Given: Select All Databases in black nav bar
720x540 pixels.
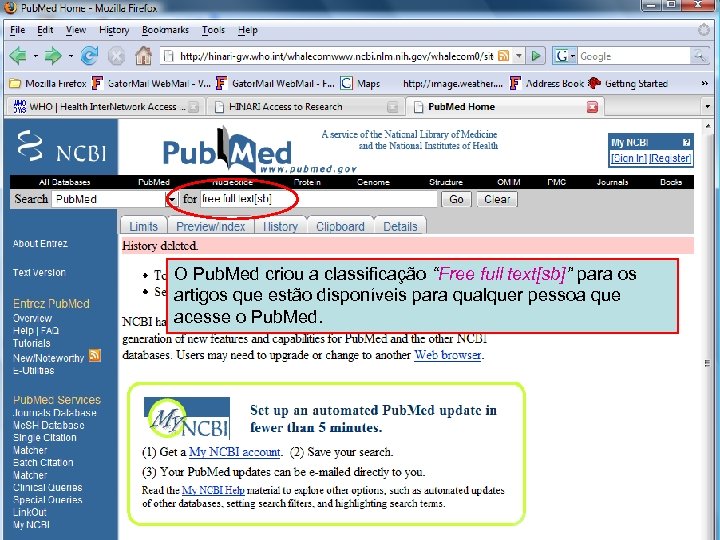Looking at the screenshot, I should [64, 182].
